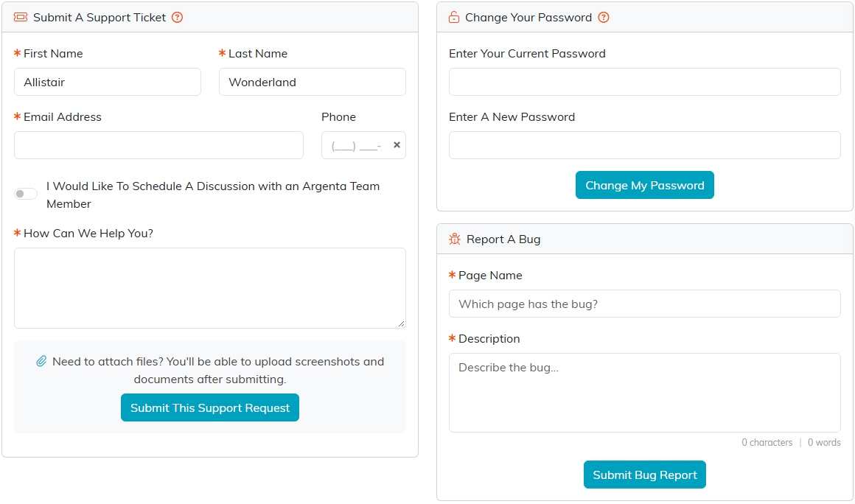
Task: Click the padlock icon beside Change Your Password
Action: pos(454,18)
